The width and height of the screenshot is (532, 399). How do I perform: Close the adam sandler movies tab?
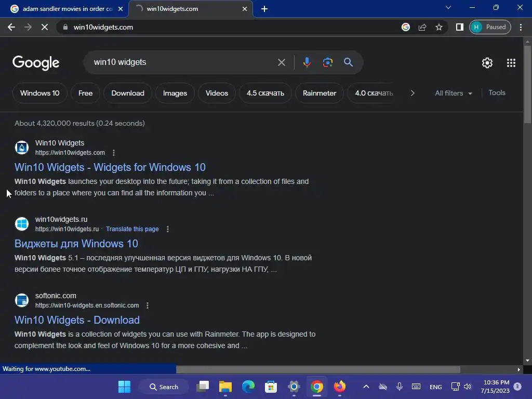pyautogui.click(x=121, y=9)
